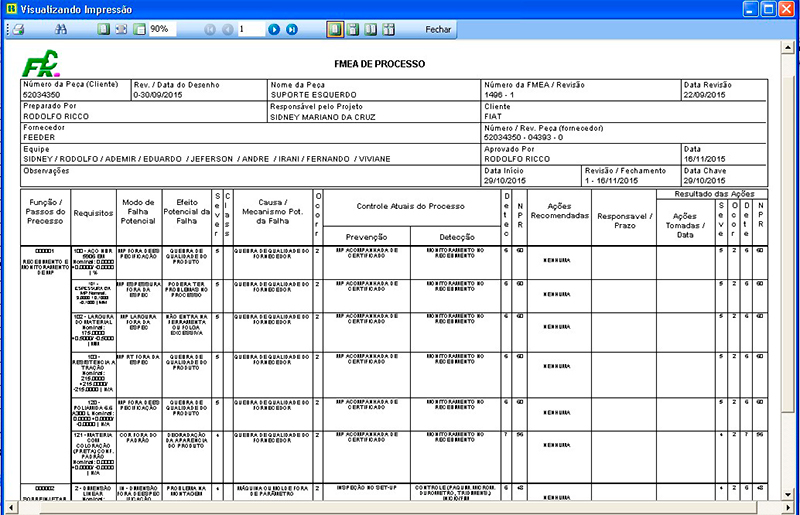Go to the next page
This screenshot has height=515, width=800.
tap(274, 30)
